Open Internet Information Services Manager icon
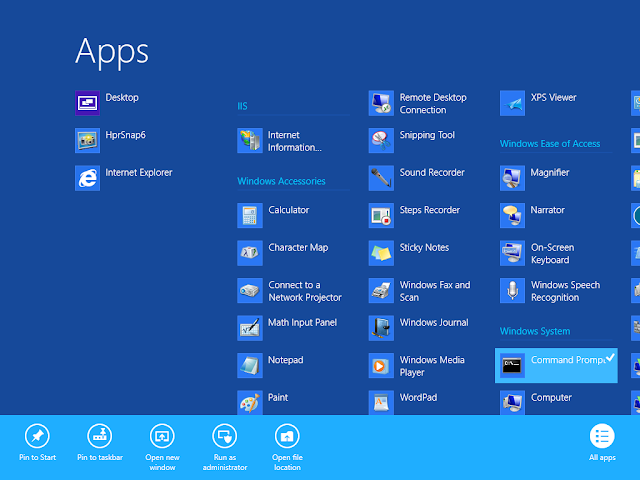The image size is (640, 480). (250, 140)
